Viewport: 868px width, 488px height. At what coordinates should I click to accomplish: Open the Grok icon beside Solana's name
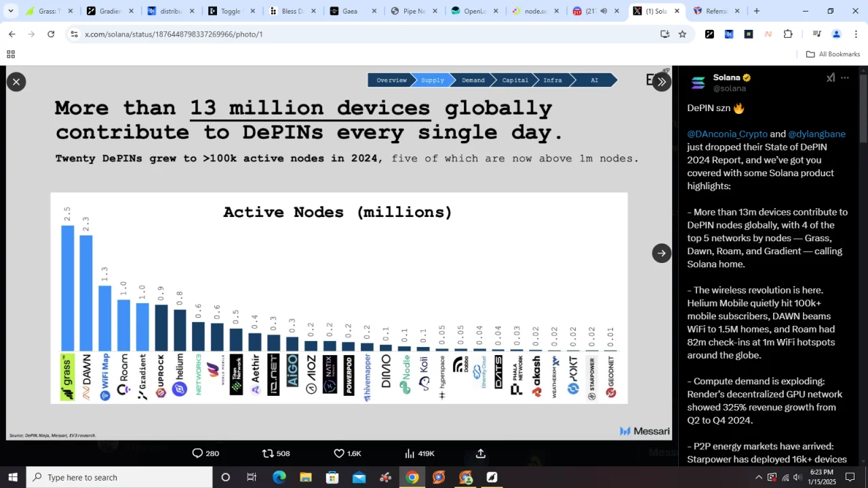[831, 78]
